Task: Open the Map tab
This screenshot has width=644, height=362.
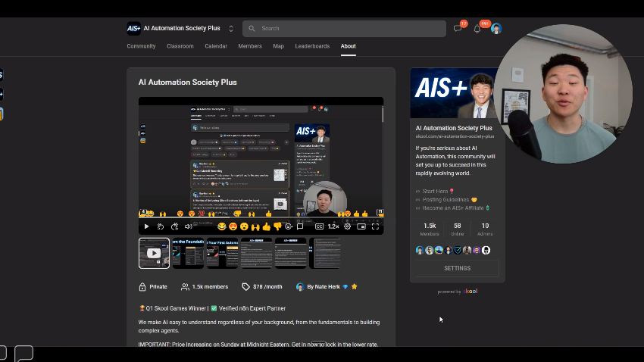Action: pyautogui.click(x=279, y=46)
